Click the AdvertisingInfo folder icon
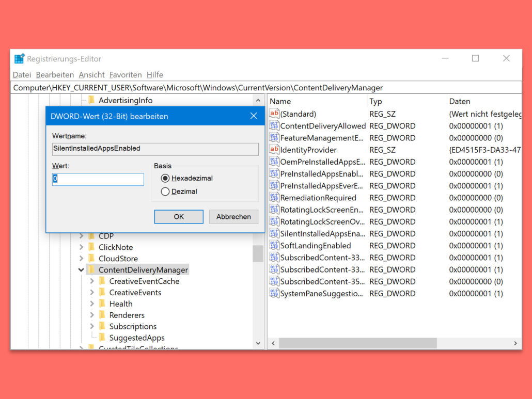The width and height of the screenshot is (532, 399). pos(91,100)
